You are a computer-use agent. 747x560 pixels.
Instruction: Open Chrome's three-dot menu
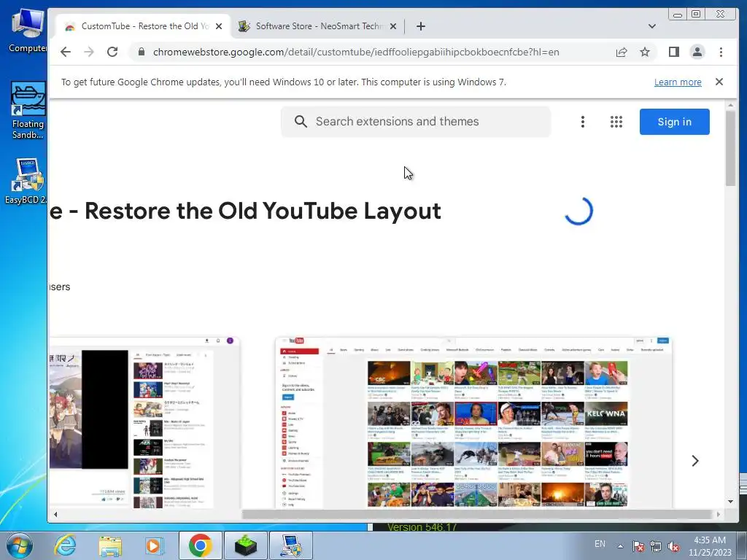click(x=721, y=52)
